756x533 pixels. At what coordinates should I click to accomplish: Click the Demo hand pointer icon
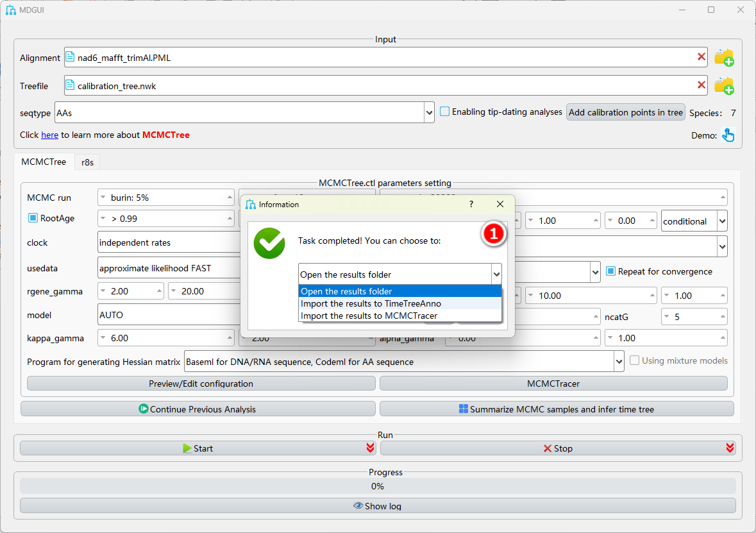728,135
